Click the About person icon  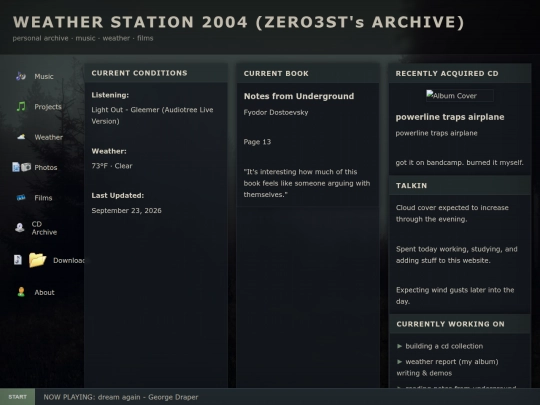[x=21, y=292]
